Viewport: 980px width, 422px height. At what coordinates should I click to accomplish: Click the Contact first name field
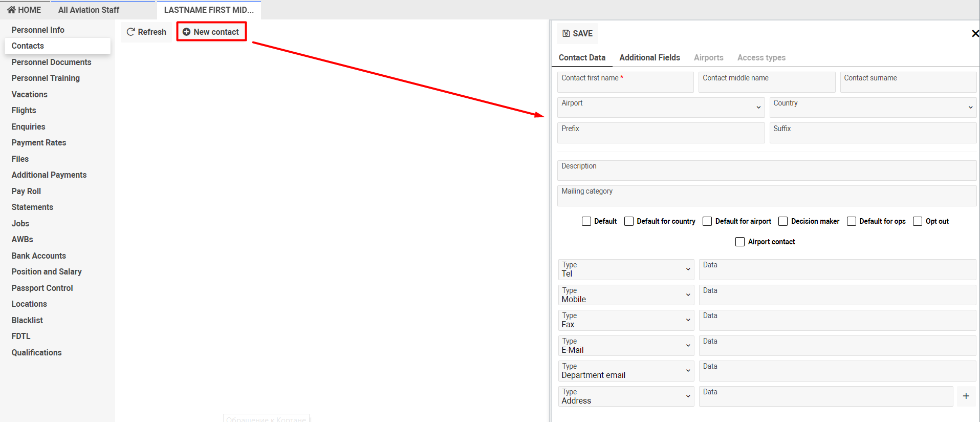[x=625, y=82]
